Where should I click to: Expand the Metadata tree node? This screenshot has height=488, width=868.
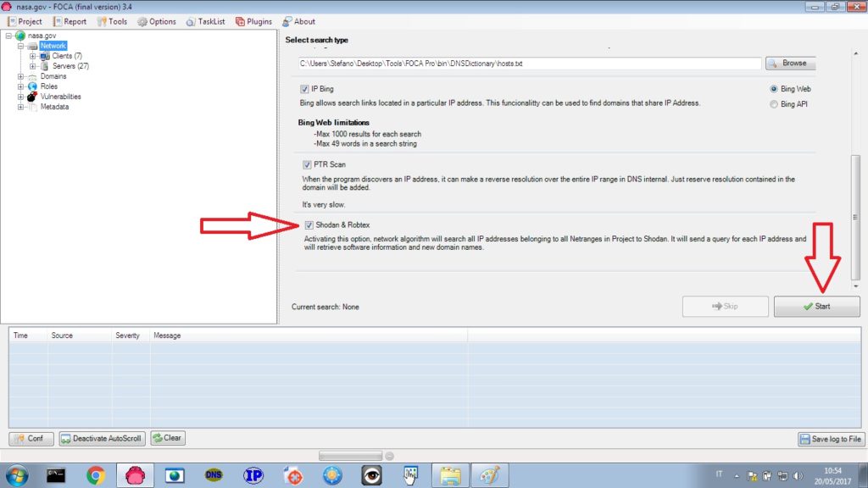click(x=20, y=107)
